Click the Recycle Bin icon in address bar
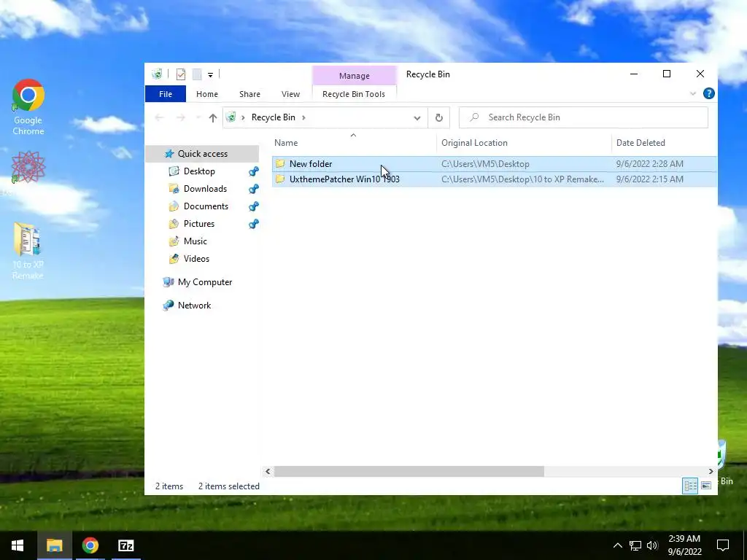 click(x=231, y=117)
